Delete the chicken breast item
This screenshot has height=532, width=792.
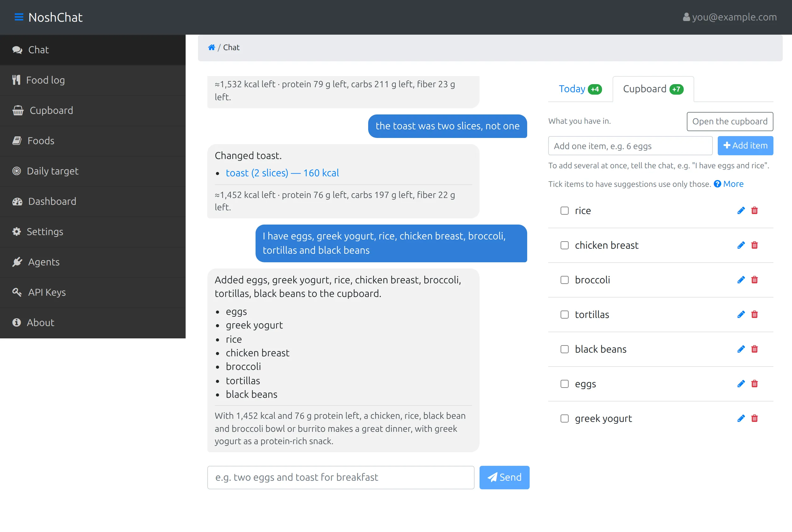pos(755,245)
